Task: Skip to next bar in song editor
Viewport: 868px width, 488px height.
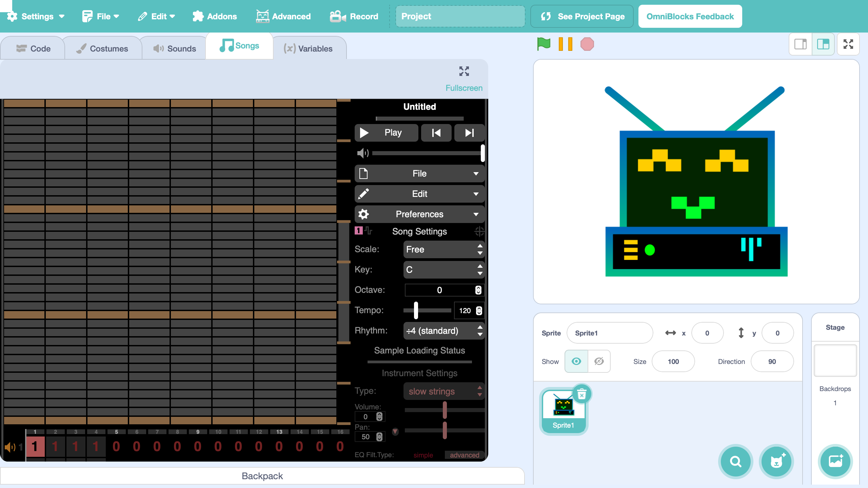Action: tap(469, 133)
